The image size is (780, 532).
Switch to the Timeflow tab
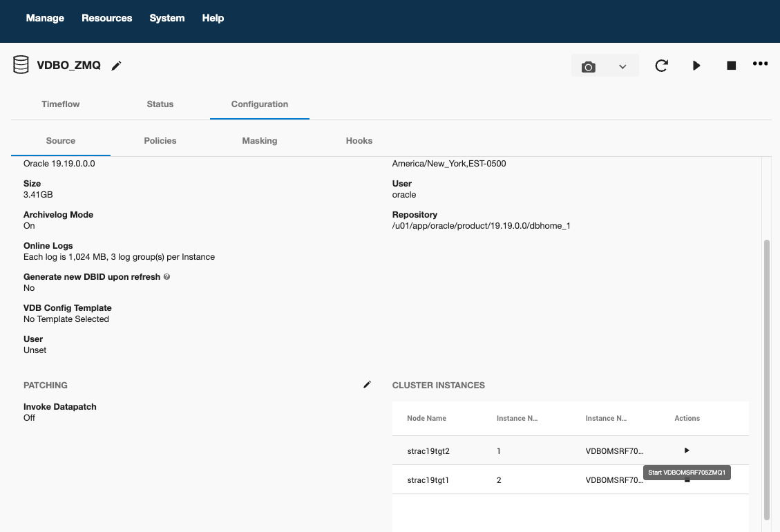tap(60, 104)
